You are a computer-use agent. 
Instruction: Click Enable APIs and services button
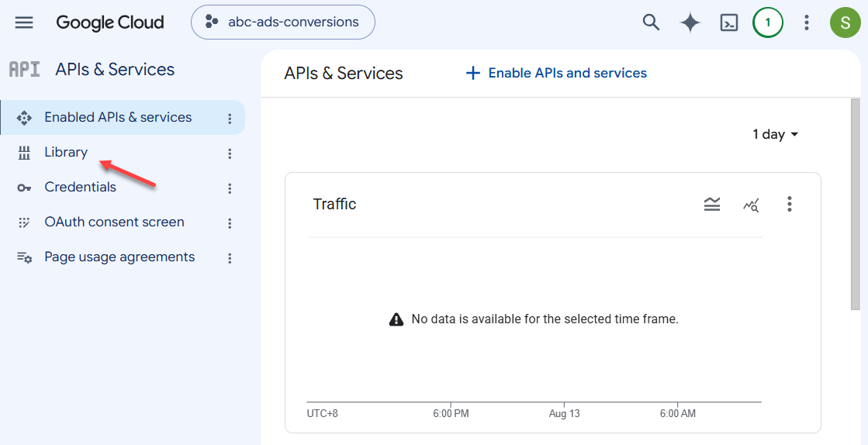(x=556, y=73)
